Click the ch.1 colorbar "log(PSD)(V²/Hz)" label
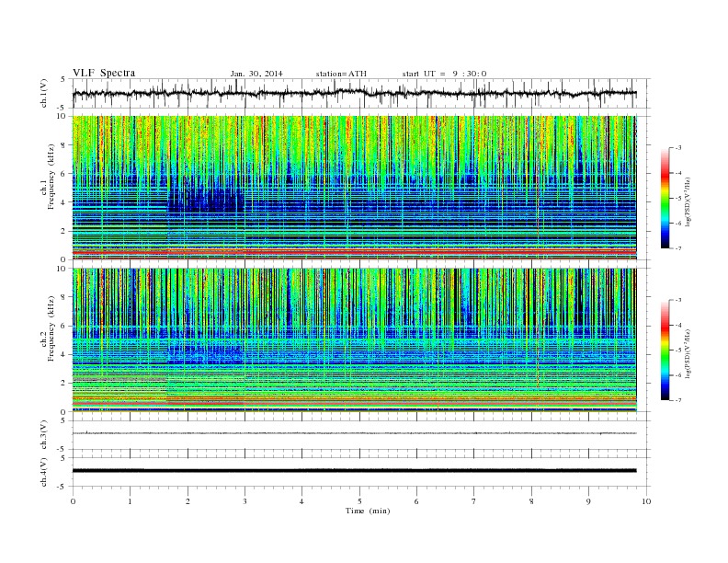Image resolution: width=728 pixels, height=563 pixels. click(x=688, y=201)
